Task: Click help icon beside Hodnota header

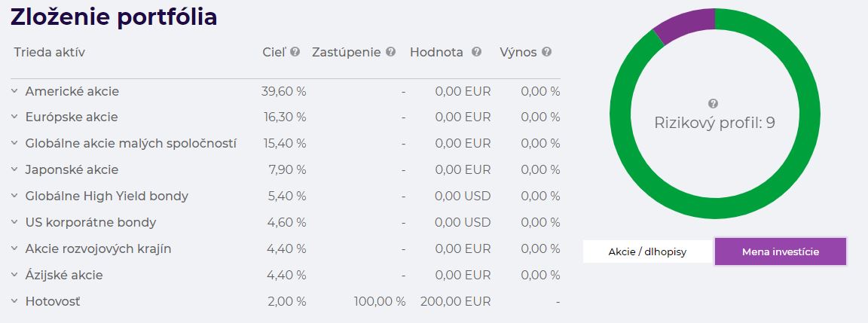Action: [477, 52]
